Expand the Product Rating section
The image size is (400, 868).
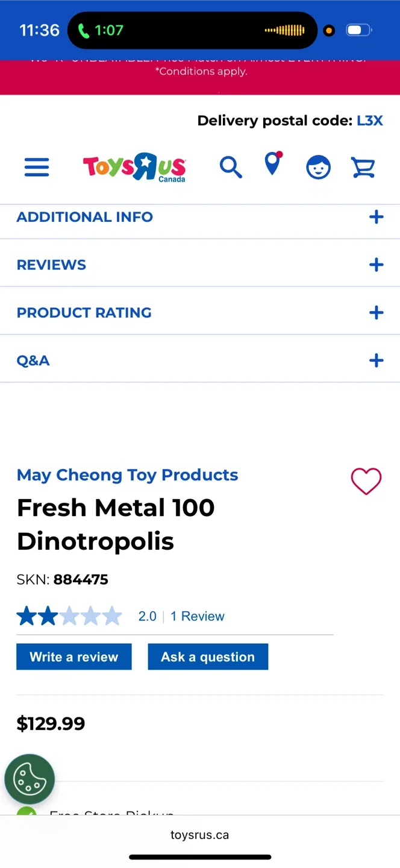(376, 312)
